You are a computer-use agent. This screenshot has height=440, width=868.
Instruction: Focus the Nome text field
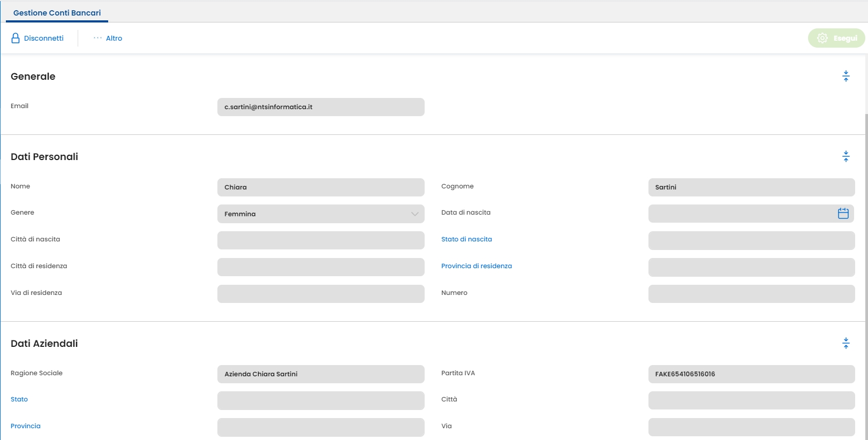click(x=321, y=187)
